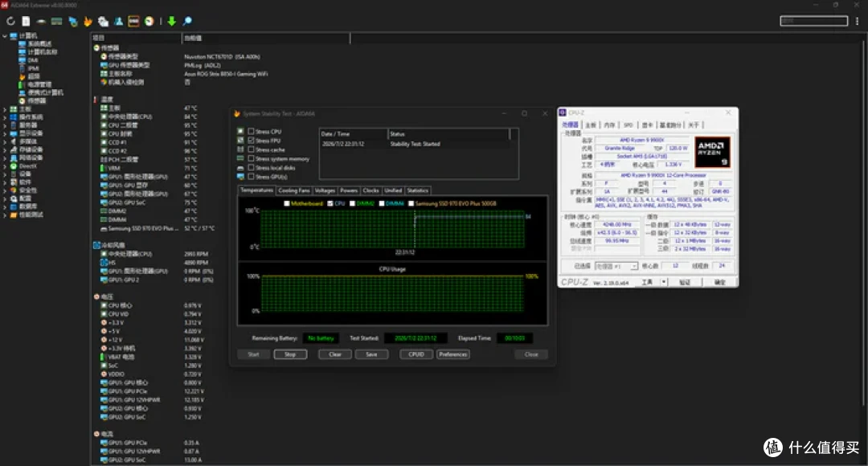
Task: Click the user account icon in AIDA64 toolbar
Action: [118, 21]
